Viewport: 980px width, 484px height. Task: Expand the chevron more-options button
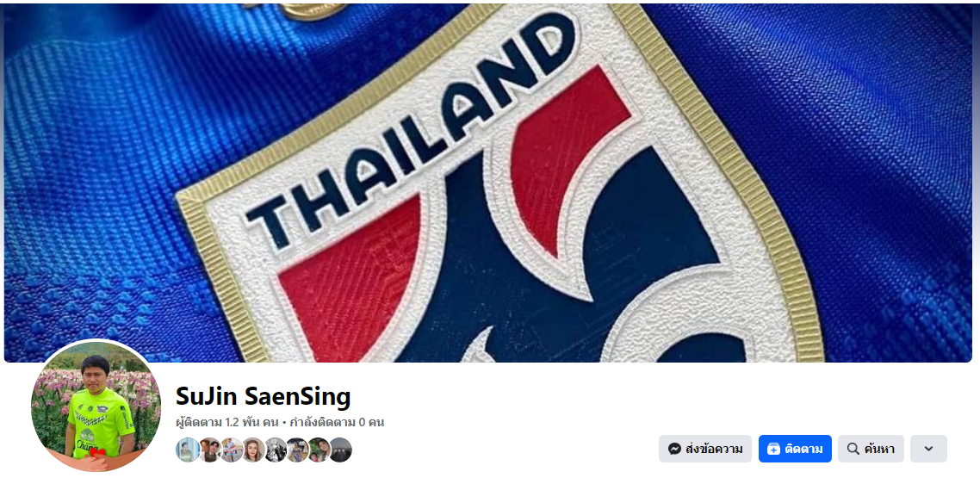(928, 449)
